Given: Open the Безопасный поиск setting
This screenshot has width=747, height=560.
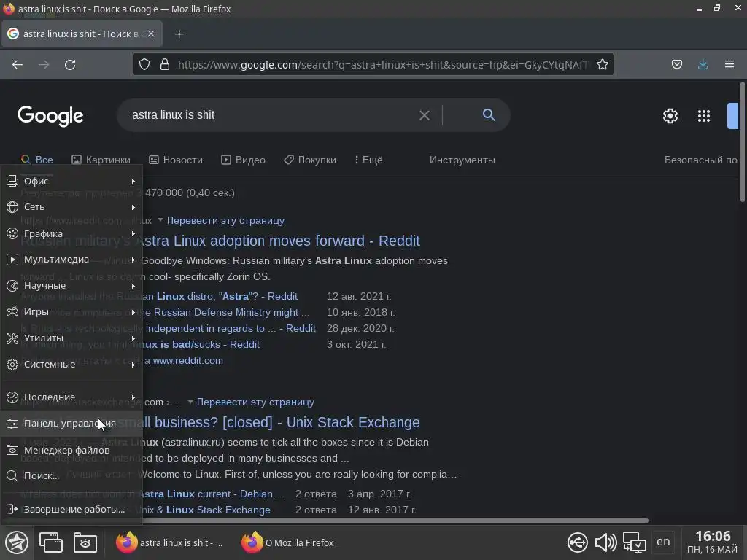Looking at the screenshot, I should pyautogui.click(x=701, y=160).
